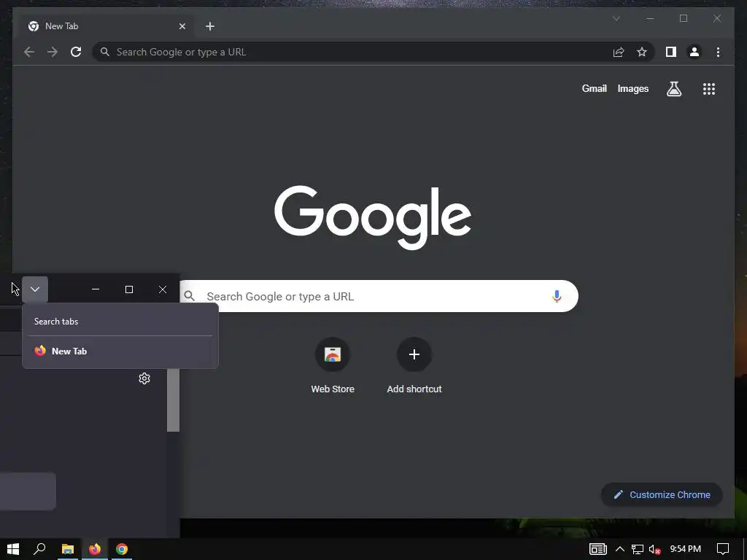Choose Search tabs in Firefox menu
This screenshot has width=747, height=560.
pyautogui.click(x=120, y=322)
